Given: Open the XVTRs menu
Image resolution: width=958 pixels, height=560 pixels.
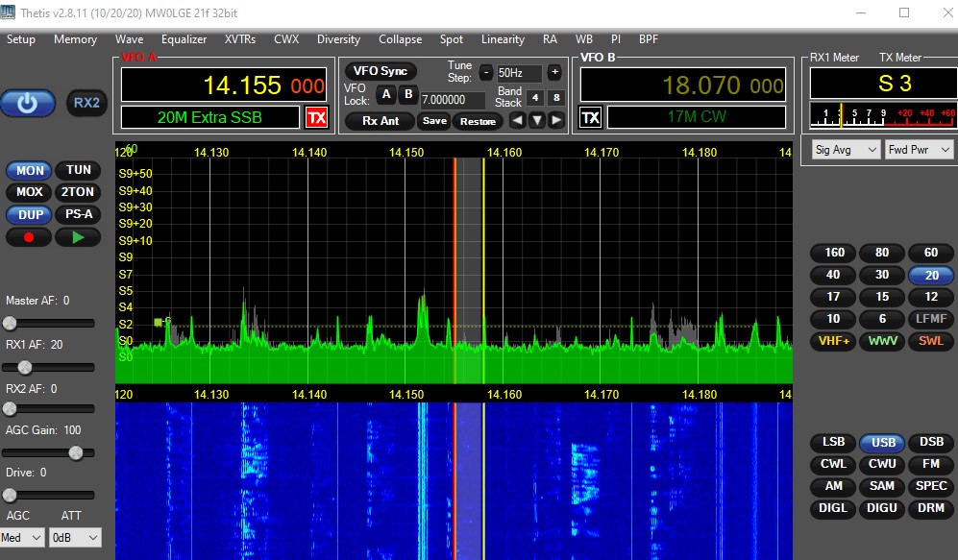Looking at the screenshot, I should [x=240, y=39].
